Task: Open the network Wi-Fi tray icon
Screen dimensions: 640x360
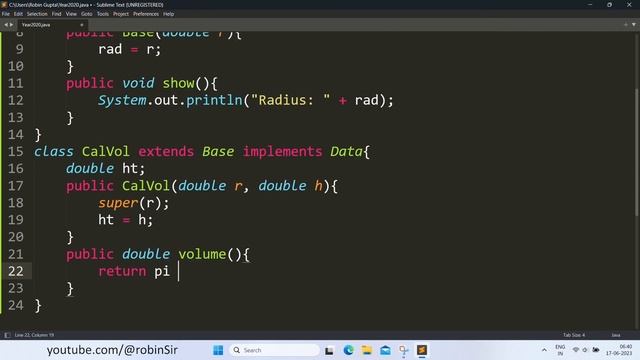Action: [576, 350]
